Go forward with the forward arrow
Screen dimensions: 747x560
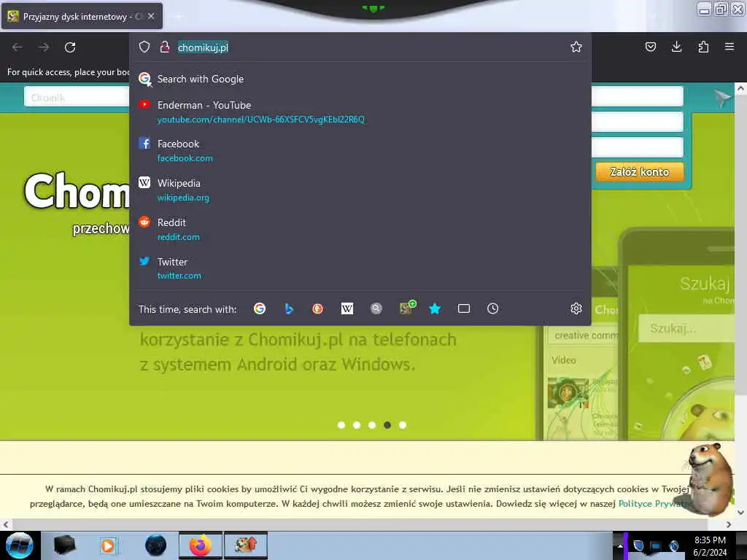pyautogui.click(x=44, y=47)
